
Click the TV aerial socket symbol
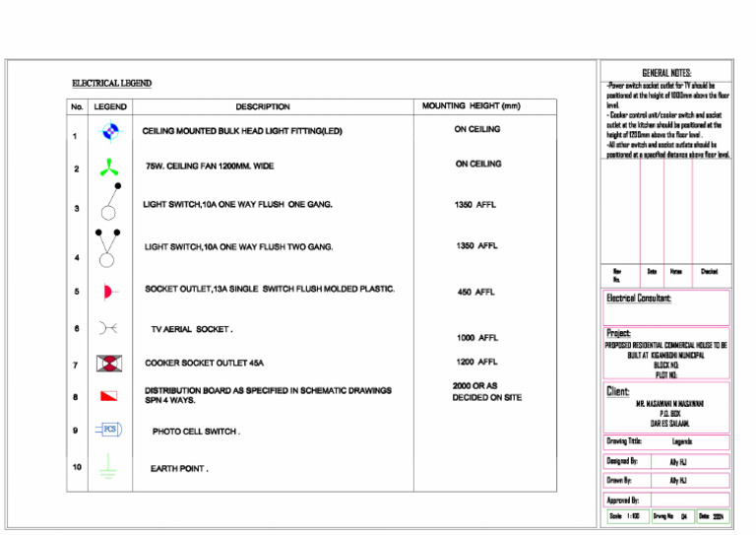[x=108, y=328]
